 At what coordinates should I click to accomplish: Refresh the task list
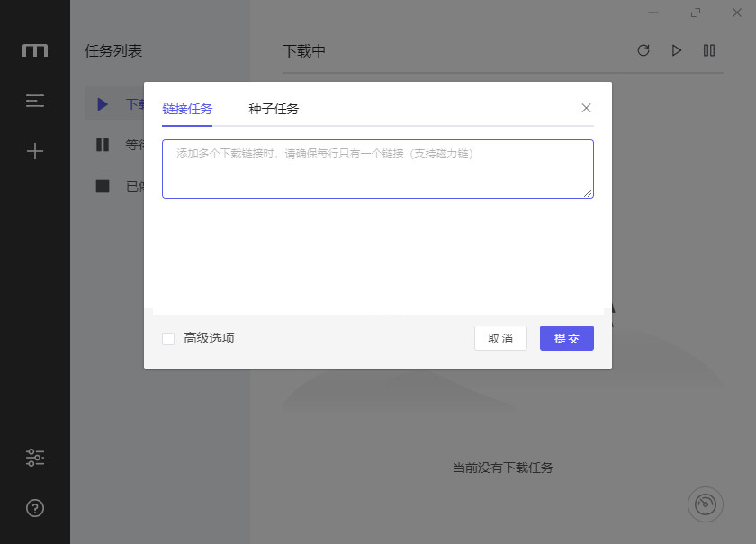643,50
